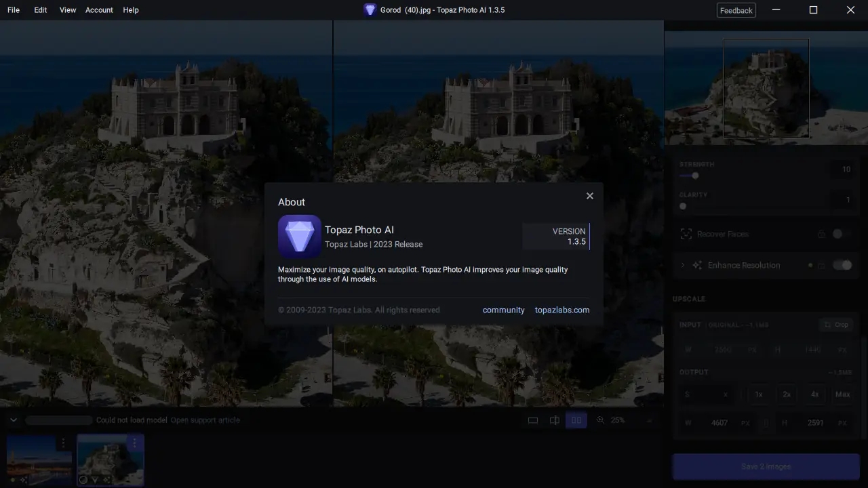Click the 25% zoom level
Viewport: 868px width, 488px height.
(x=618, y=420)
